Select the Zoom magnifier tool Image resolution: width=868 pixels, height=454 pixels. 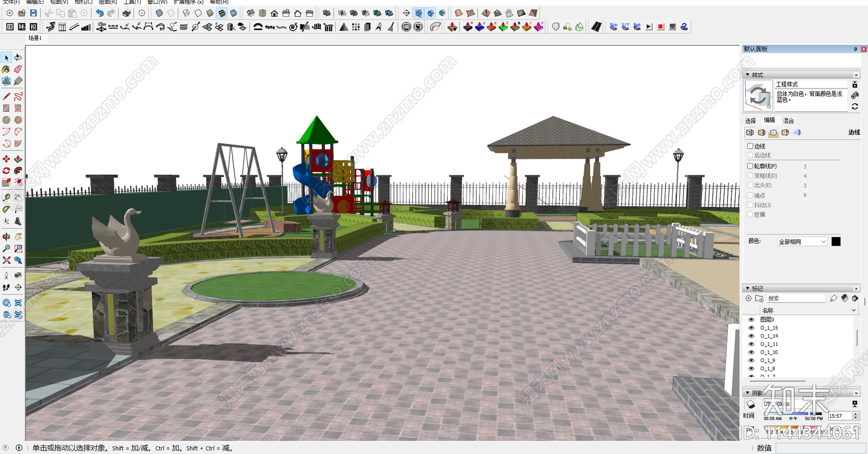7,248
